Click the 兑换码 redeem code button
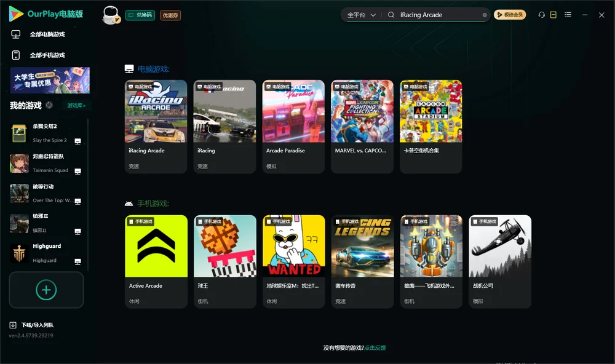The width and height of the screenshot is (615, 364). click(x=140, y=15)
